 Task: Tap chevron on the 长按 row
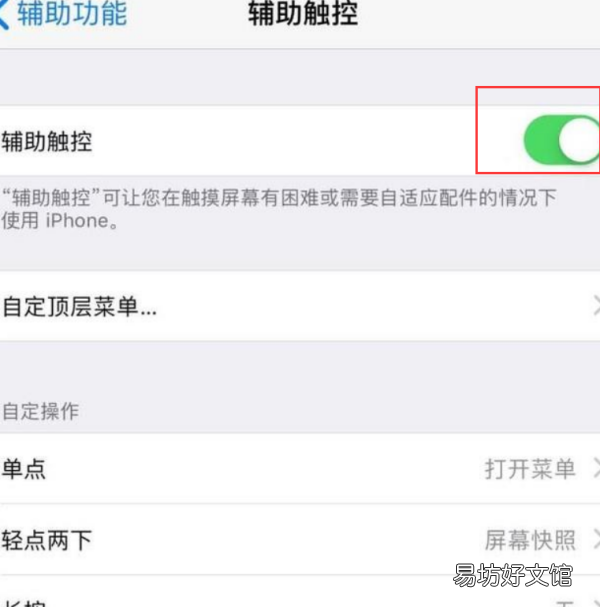coord(597,604)
